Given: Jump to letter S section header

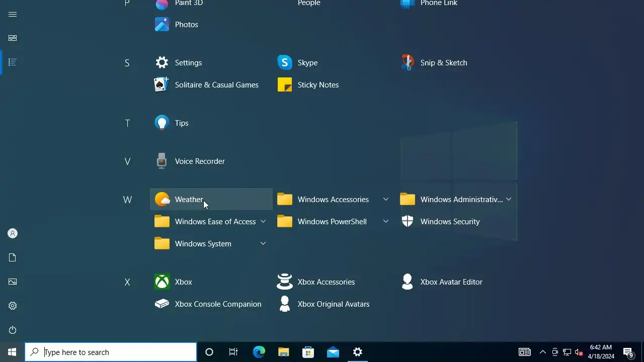Looking at the screenshot, I should 127,63.
